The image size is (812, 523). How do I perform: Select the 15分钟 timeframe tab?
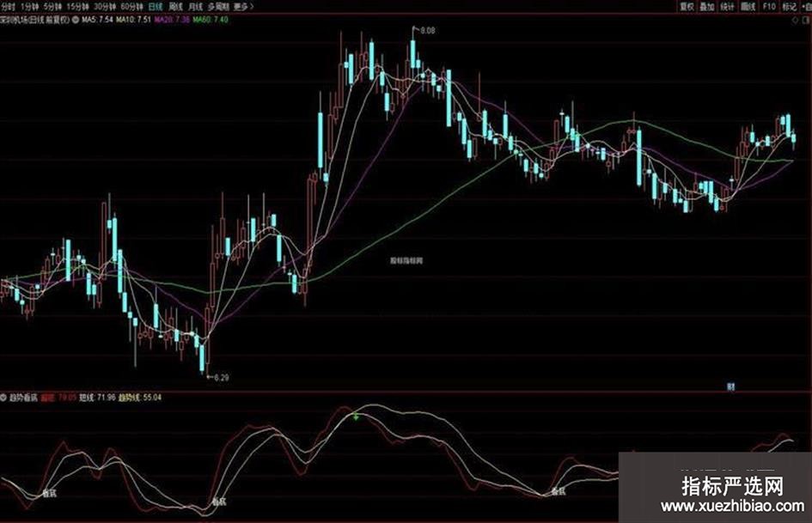click(x=77, y=7)
